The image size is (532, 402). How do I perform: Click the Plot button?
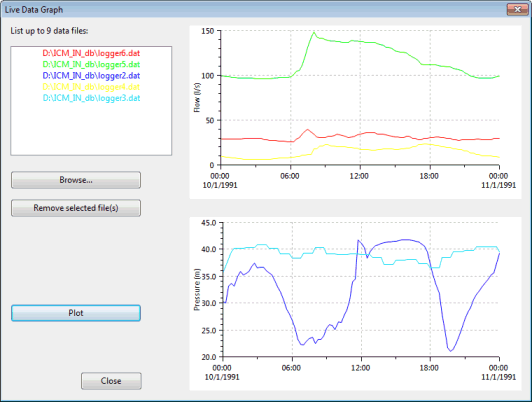coord(76,313)
